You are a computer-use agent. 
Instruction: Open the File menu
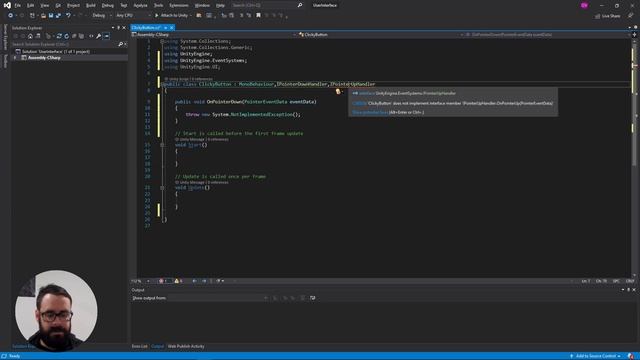18,5
